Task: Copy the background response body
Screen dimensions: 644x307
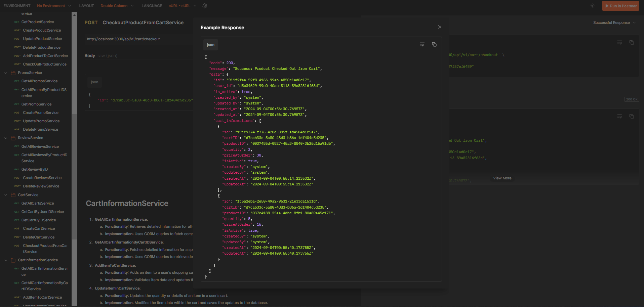Action: (x=632, y=117)
